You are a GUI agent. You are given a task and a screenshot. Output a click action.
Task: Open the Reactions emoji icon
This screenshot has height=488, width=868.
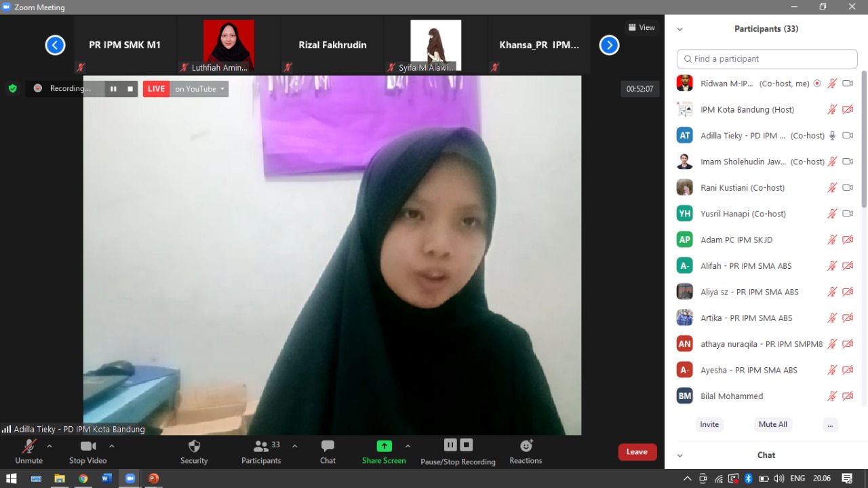pyautogui.click(x=526, y=446)
